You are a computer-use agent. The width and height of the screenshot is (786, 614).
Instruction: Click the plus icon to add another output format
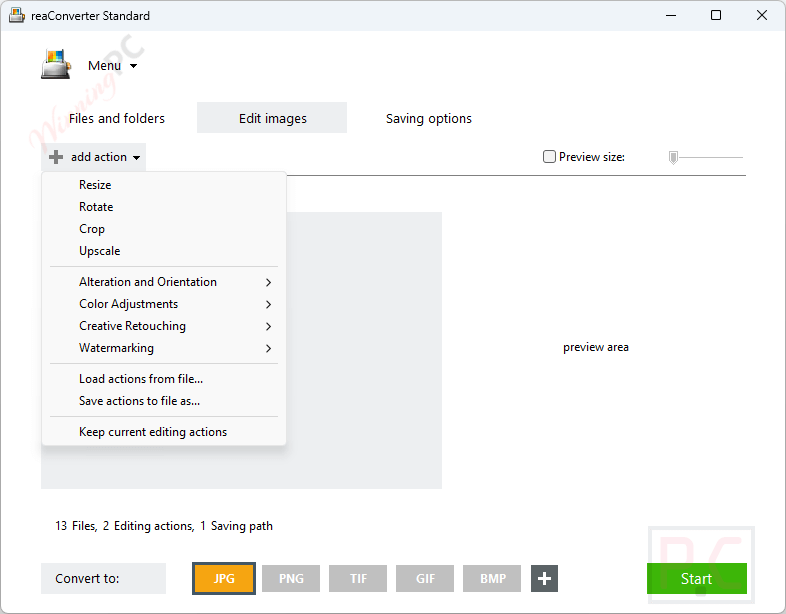pos(544,578)
